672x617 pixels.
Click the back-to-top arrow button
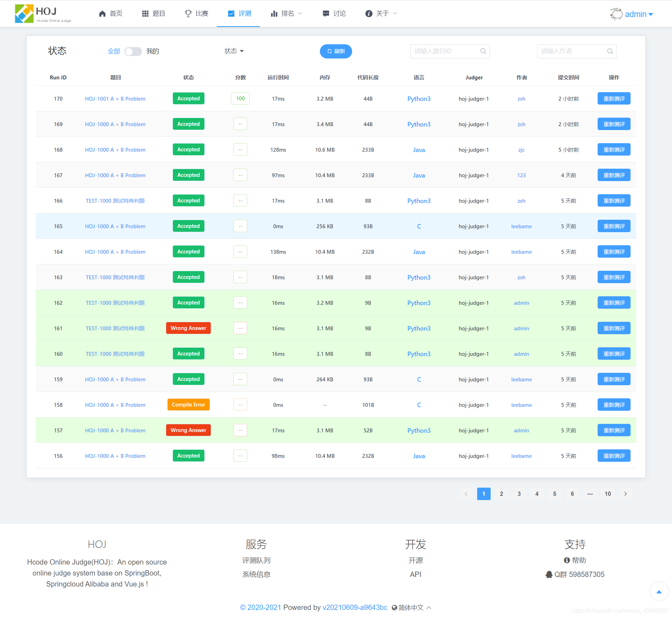pyautogui.click(x=659, y=591)
